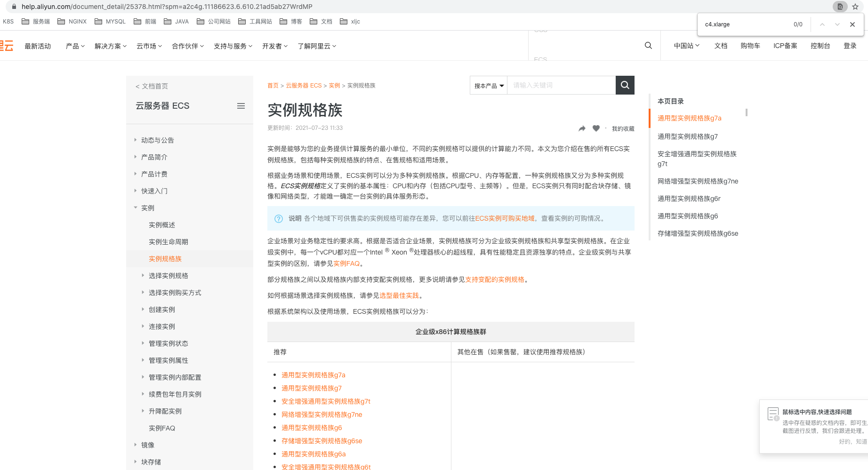
Task: Open the xljc bookmarks folder
Action: 350,22
